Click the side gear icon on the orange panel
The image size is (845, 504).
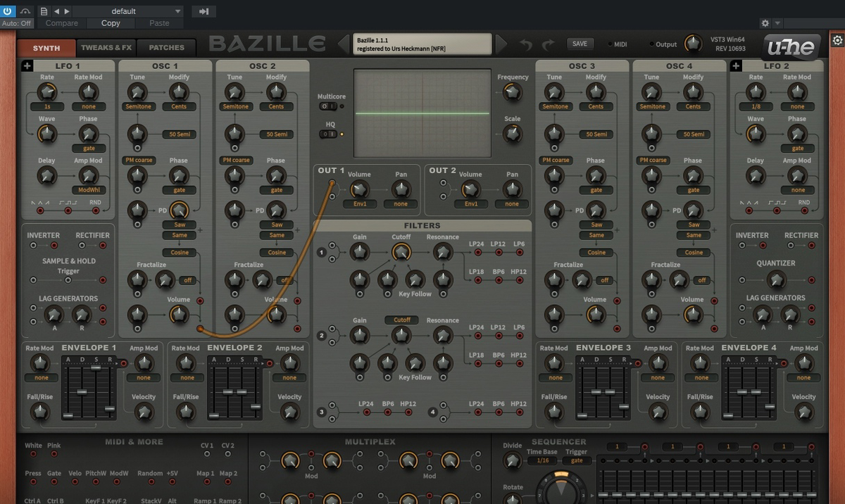[x=837, y=40]
